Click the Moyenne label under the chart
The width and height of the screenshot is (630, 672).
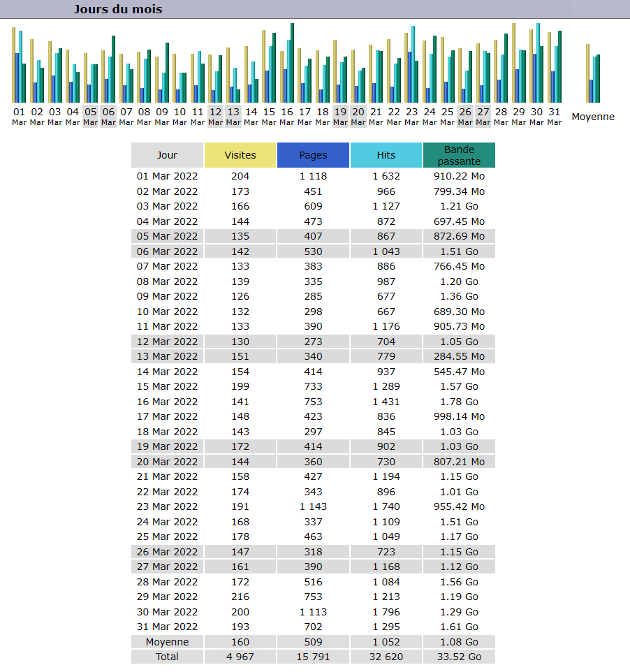tap(593, 117)
